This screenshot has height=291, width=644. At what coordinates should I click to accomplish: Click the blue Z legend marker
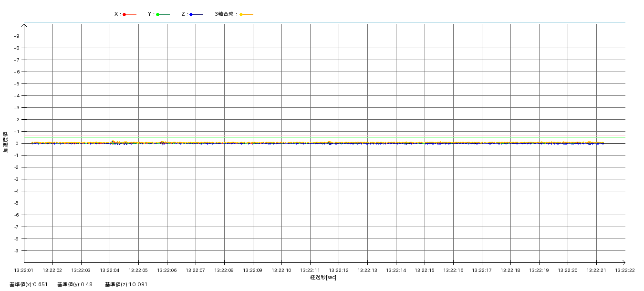191,14
